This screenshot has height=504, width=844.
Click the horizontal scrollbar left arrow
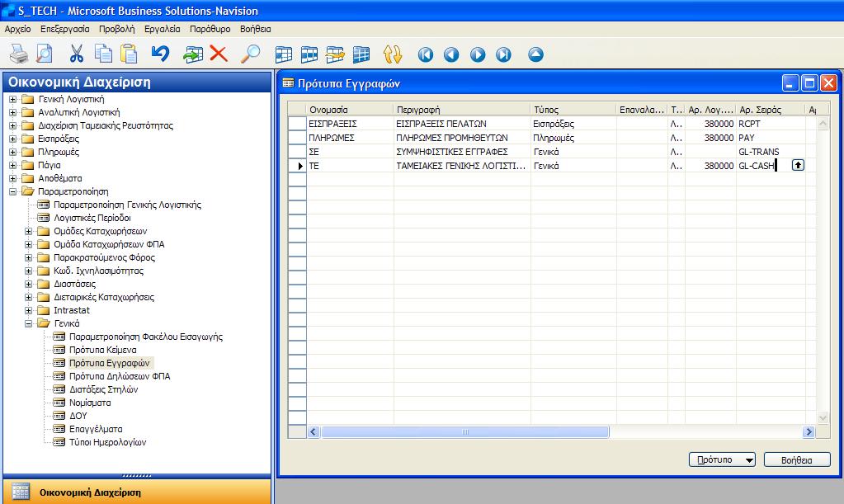tap(314, 432)
